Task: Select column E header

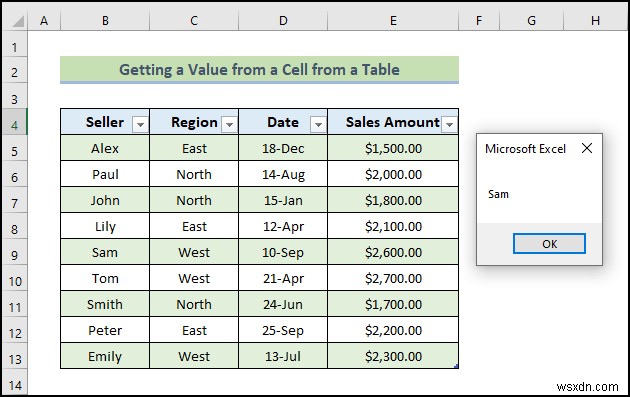Action: coord(393,20)
